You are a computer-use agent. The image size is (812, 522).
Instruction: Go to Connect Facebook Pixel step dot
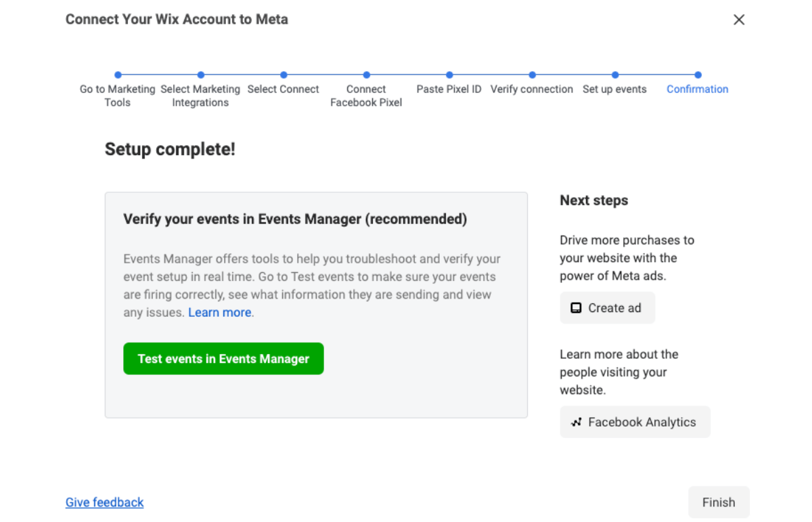366,75
